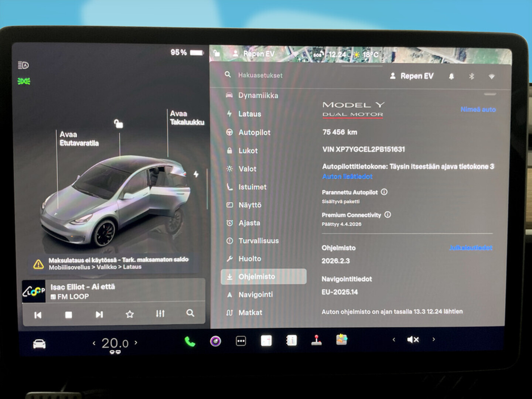Open the camera app in dock

[x=215, y=341]
